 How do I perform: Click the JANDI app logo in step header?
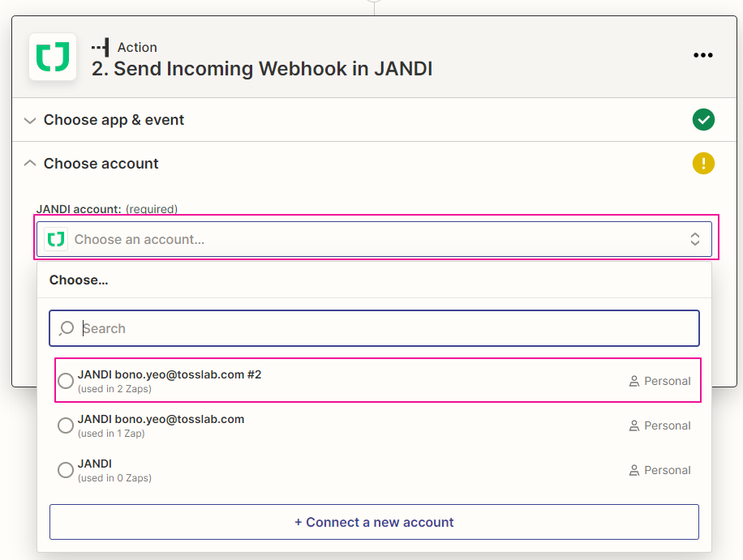53,57
